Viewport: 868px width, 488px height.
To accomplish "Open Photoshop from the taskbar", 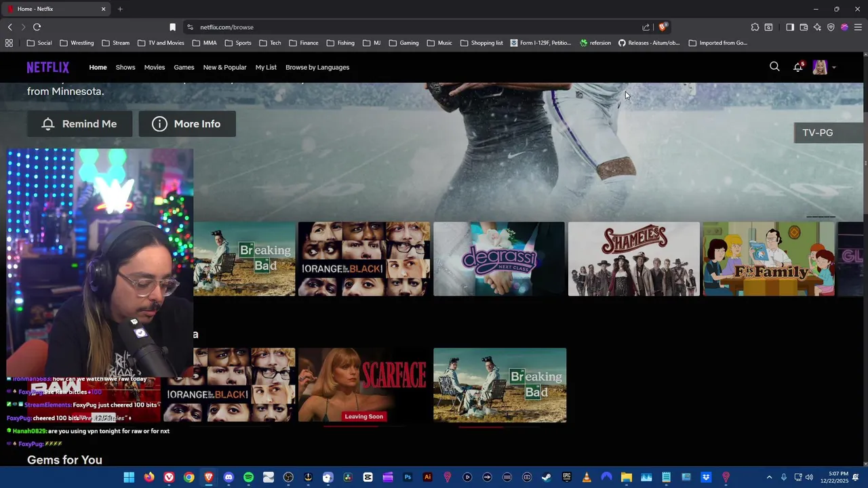I will 408,477.
